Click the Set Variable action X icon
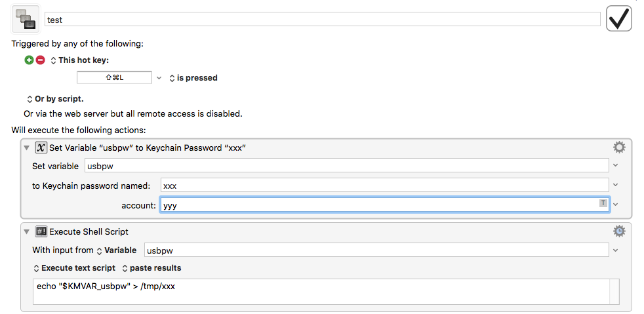The width and height of the screenshot is (644, 314). pos(41,147)
